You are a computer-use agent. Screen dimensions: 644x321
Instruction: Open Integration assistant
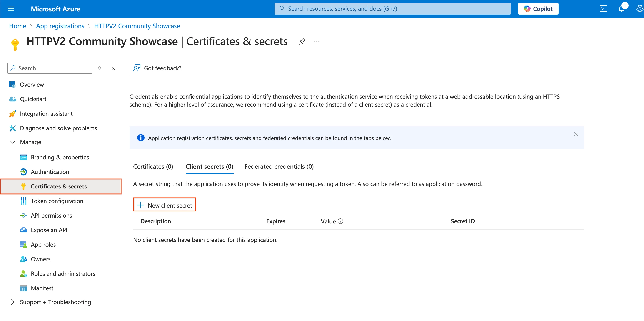(x=46, y=114)
